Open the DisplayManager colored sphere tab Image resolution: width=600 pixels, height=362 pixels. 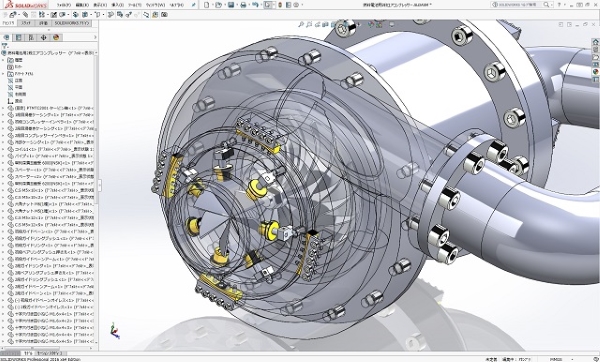(x=56, y=38)
